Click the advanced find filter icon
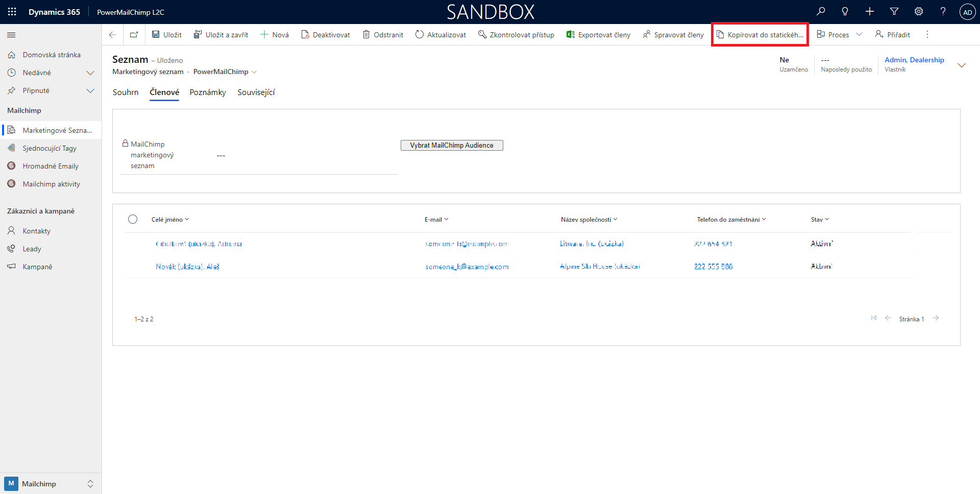The image size is (980, 494). point(894,12)
